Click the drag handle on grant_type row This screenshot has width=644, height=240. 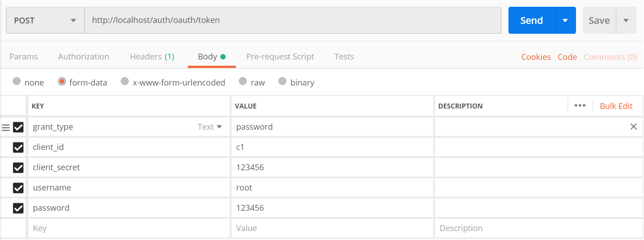point(6,127)
